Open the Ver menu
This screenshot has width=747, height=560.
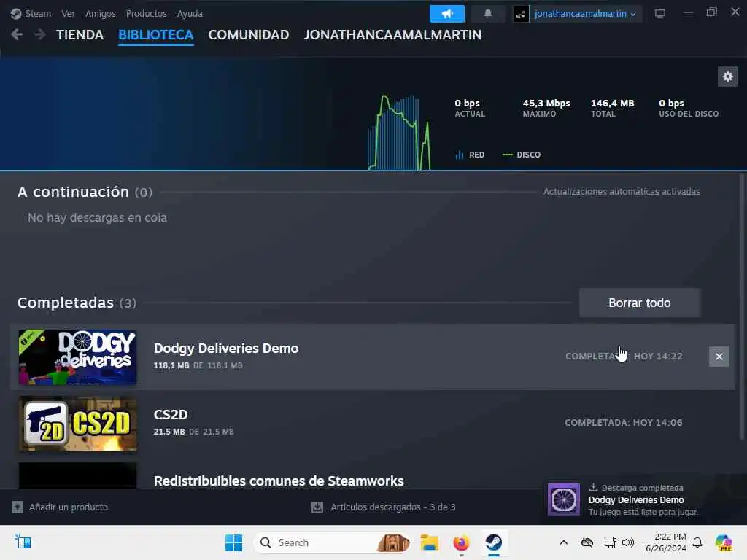68,13
